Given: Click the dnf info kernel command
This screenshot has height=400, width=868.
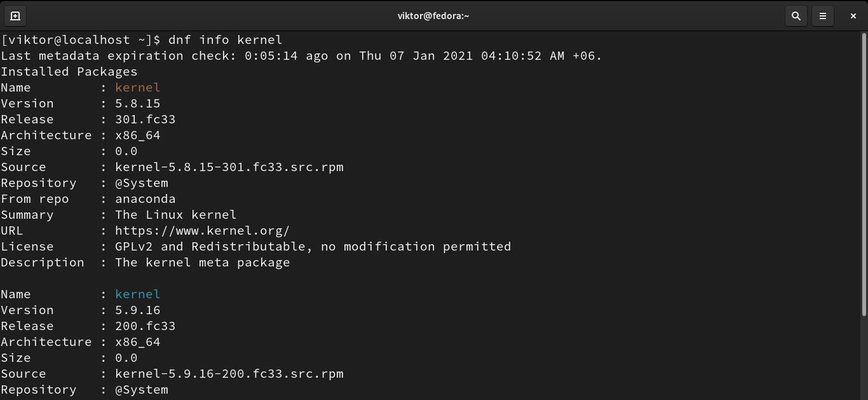Looking at the screenshot, I should tap(225, 40).
